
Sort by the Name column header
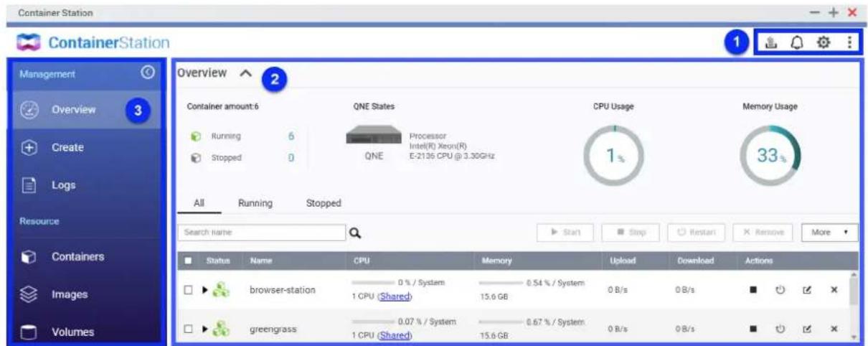[x=260, y=261]
